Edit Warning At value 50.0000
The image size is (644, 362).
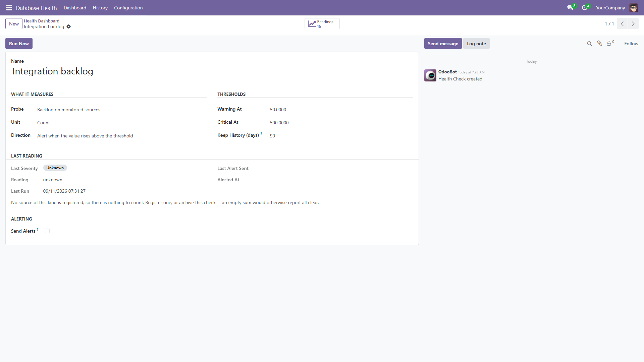click(341, 110)
